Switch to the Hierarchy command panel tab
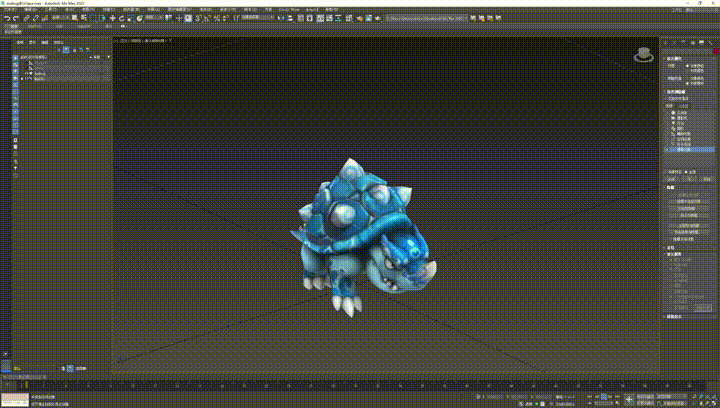 (x=684, y=43)
